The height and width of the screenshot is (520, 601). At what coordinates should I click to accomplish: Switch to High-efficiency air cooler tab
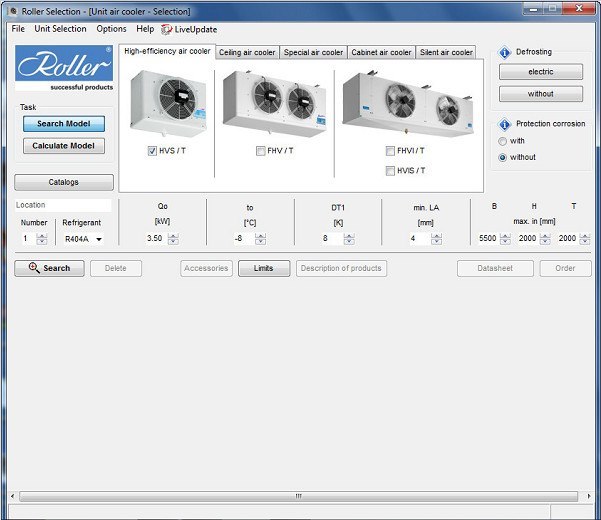167,51
